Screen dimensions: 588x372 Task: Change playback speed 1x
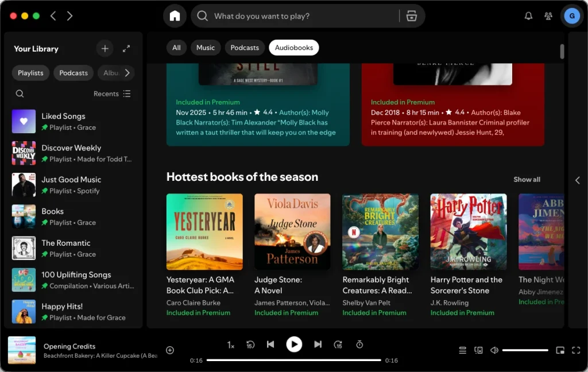231,344
